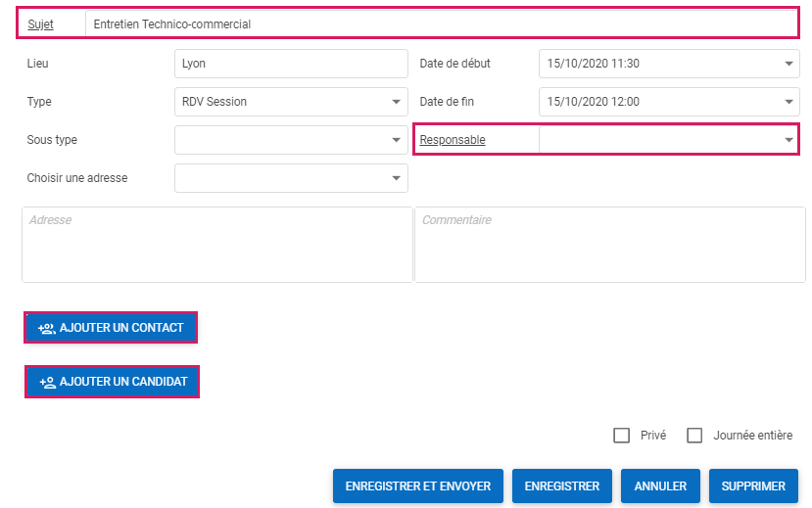This screenshot has width=812, height=508.
Task: Expand the Choisir une adresse dropdown
Action: (396, 178)
